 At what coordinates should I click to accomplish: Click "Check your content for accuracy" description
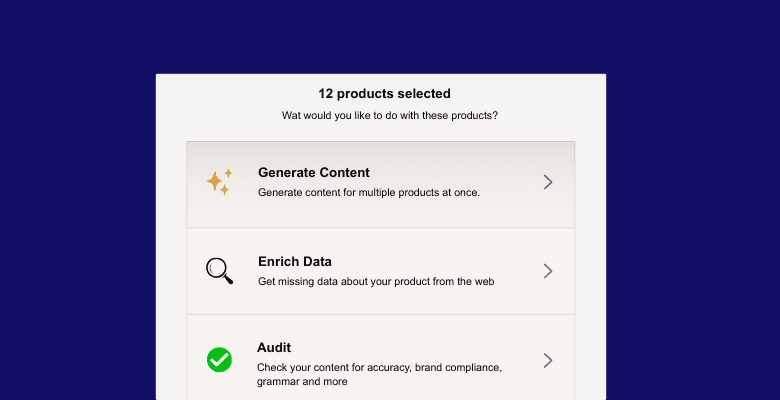(x=378, y=367)
